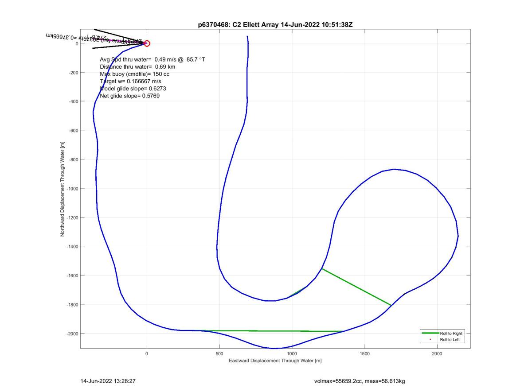This screenshot has width=532, height=392.
Task: Click the long diagonal green roll-to-right segment
Action: click(356, 287)
